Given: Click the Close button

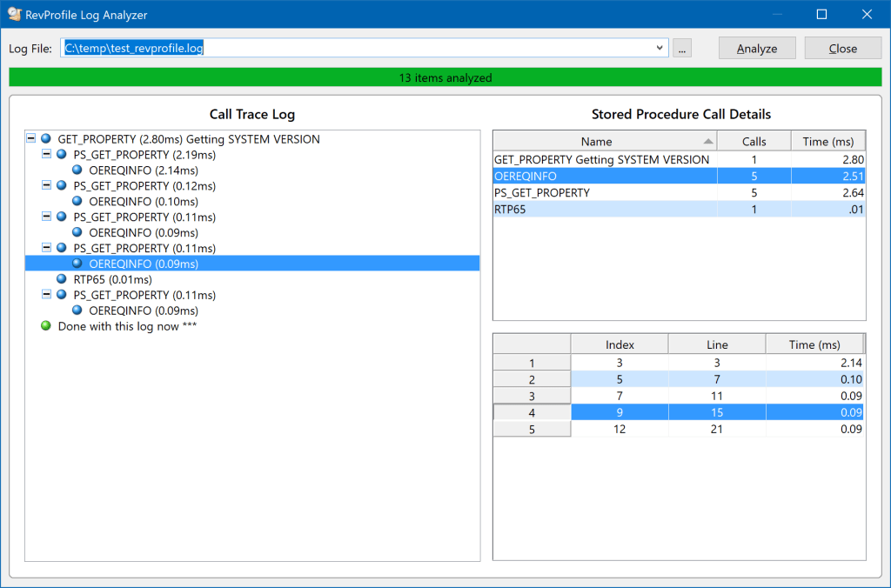Looking at the screenshot, I should [841, 48].
